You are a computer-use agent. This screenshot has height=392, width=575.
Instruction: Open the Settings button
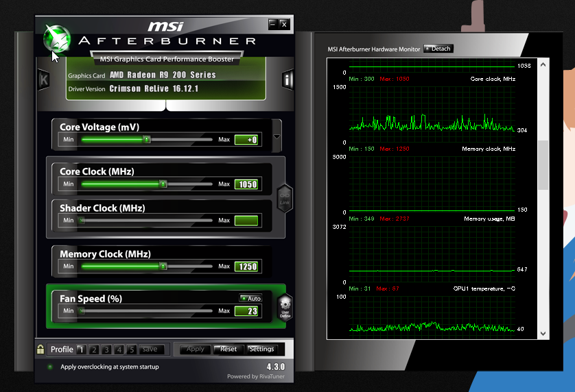pyautogui.click(x=261, y=349)
